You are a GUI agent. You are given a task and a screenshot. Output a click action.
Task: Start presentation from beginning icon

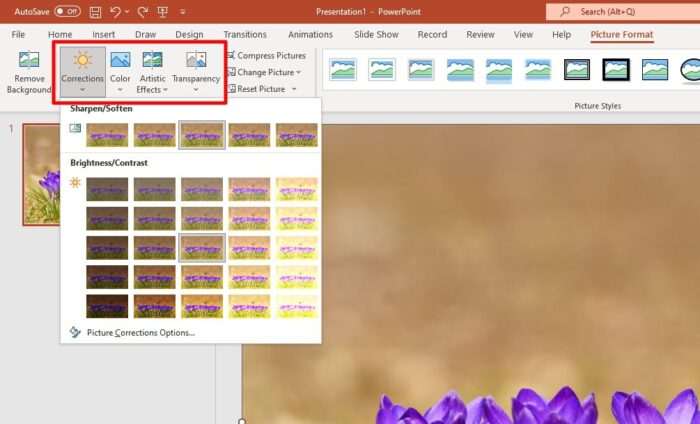pyautogui.click(x=162, y=12)
